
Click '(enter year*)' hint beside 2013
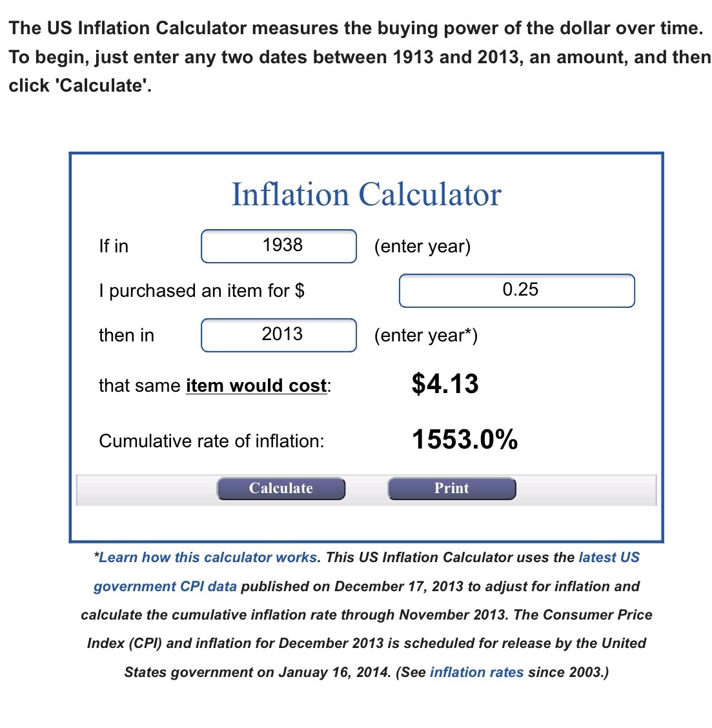click(426, 336)
